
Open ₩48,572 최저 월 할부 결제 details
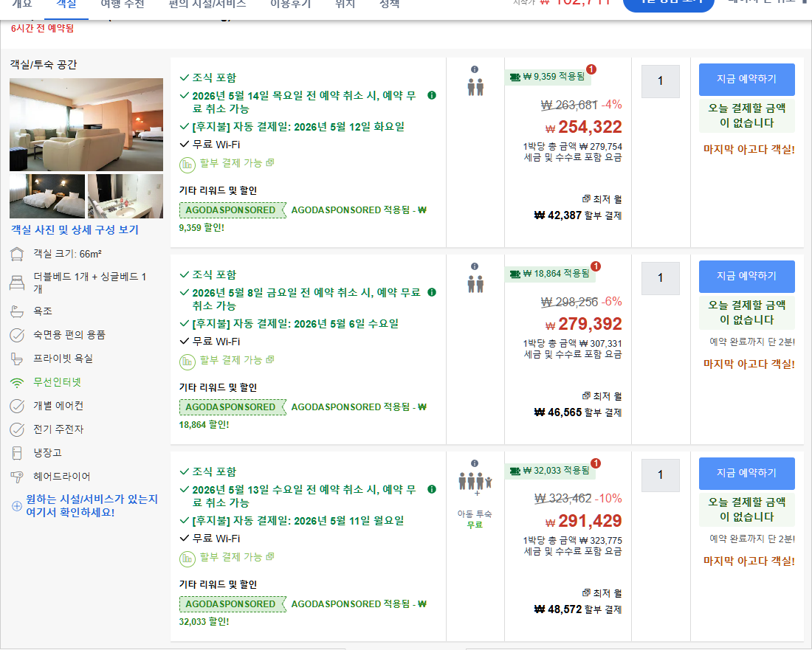pos(577,601)
